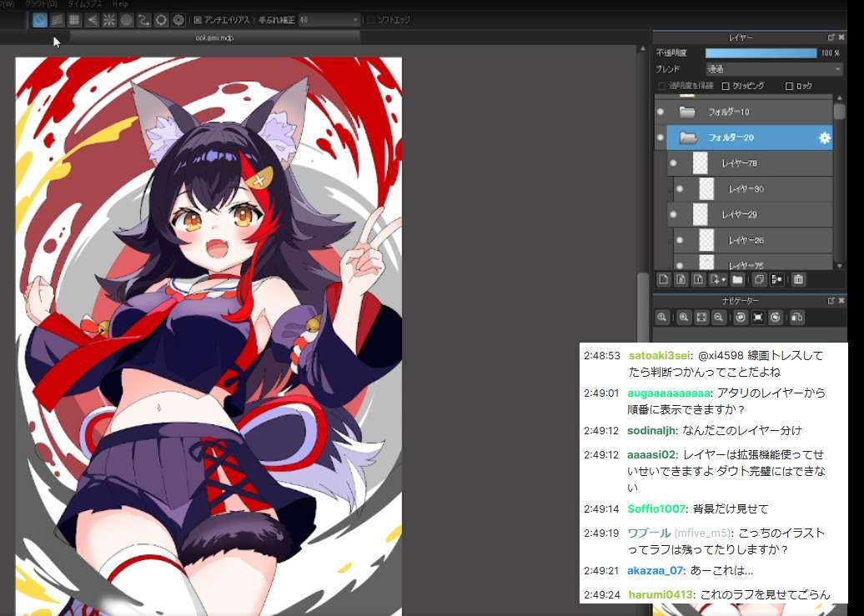The width and height of the screenshot is (864, 616).
Task: Hide layer レイヤー78
Action: tap(673, 163)
